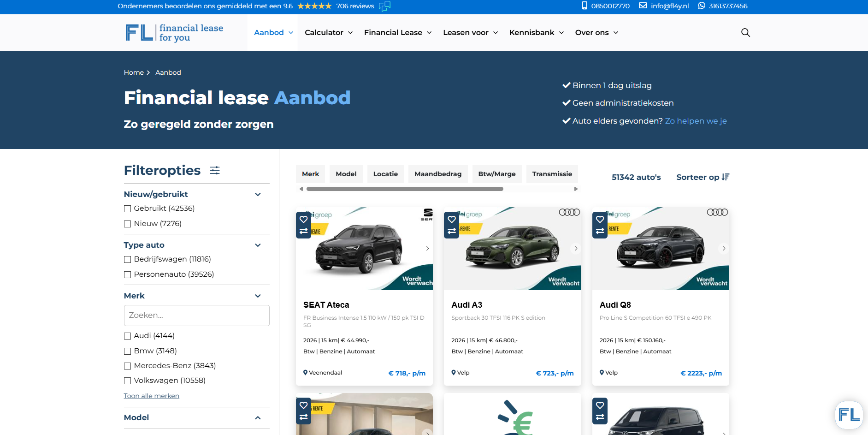Open the Audi Q8 listing title
Image resolution: width=868 pixels, height=435 pixels.
tap(615, 305)
